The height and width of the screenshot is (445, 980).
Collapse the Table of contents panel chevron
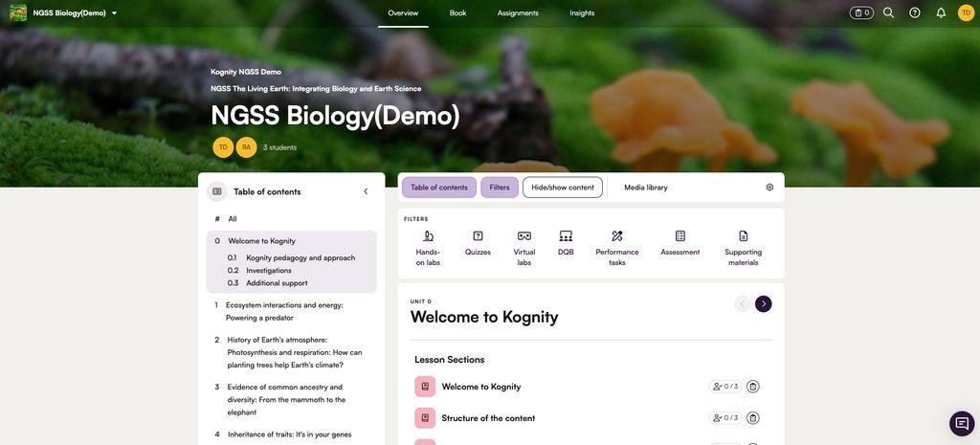pyautogui.click(x=366, y=191)
